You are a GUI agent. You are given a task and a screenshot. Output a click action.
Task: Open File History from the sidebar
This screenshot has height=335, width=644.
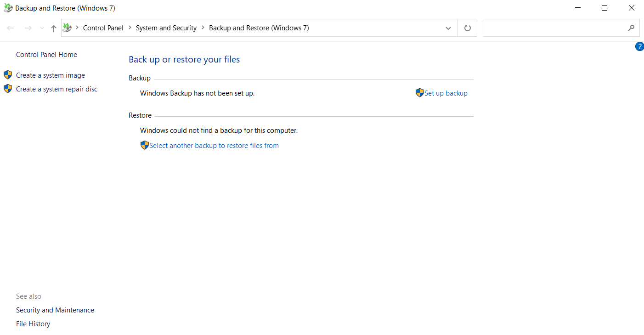coord(33,324)
